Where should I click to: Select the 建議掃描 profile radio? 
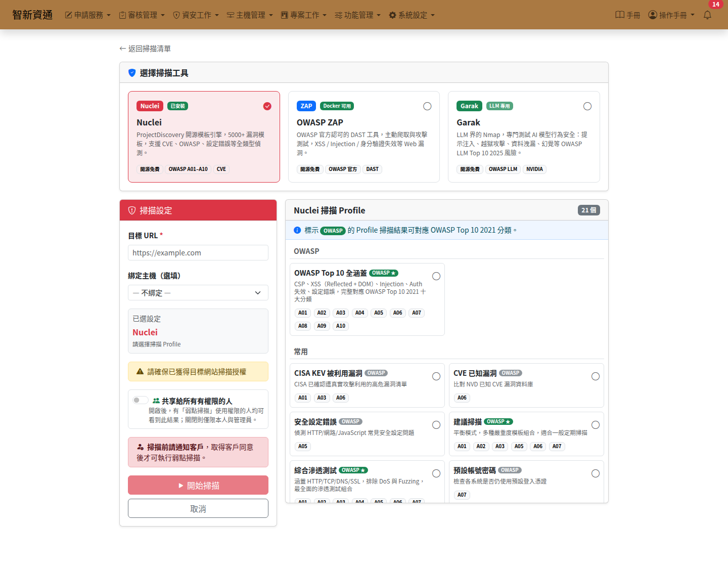click(596, 425)
